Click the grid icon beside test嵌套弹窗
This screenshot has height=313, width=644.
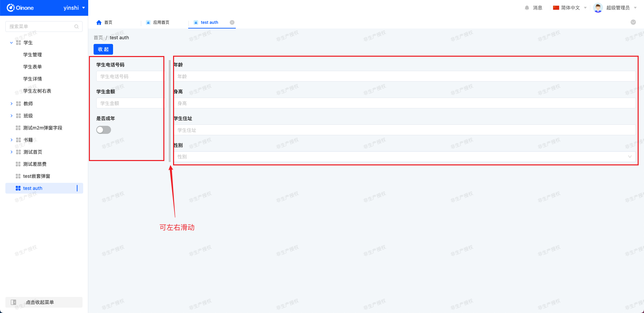coord(18,176)
